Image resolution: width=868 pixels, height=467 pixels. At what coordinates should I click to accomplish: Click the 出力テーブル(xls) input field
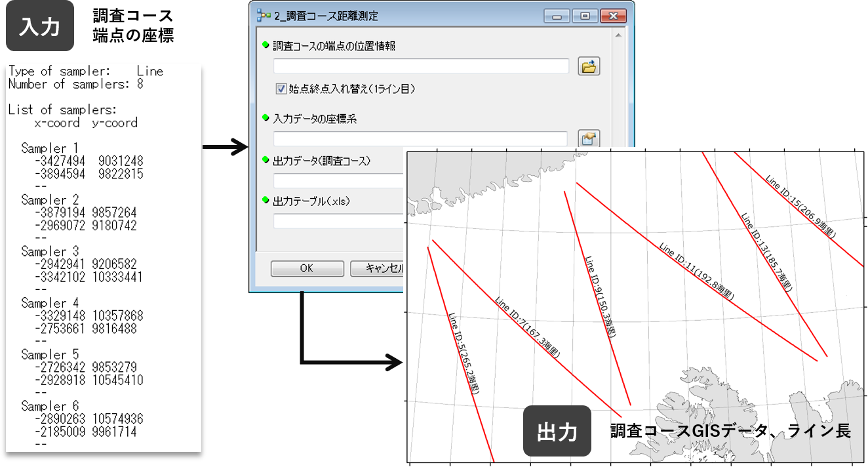click(338, 221)
